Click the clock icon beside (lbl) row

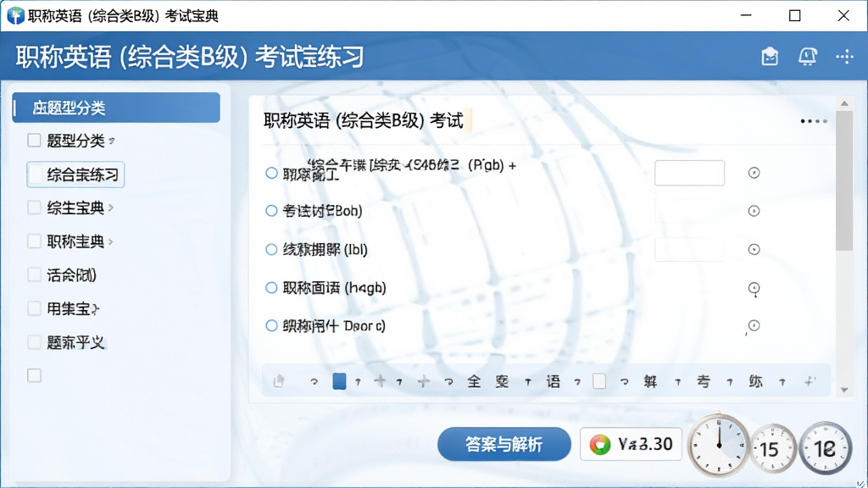754,250
